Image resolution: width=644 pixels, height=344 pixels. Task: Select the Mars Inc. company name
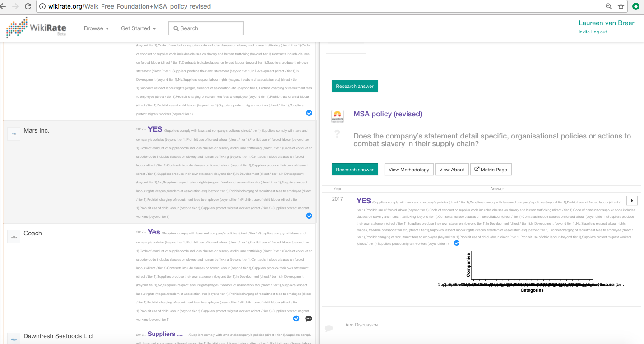37,130
